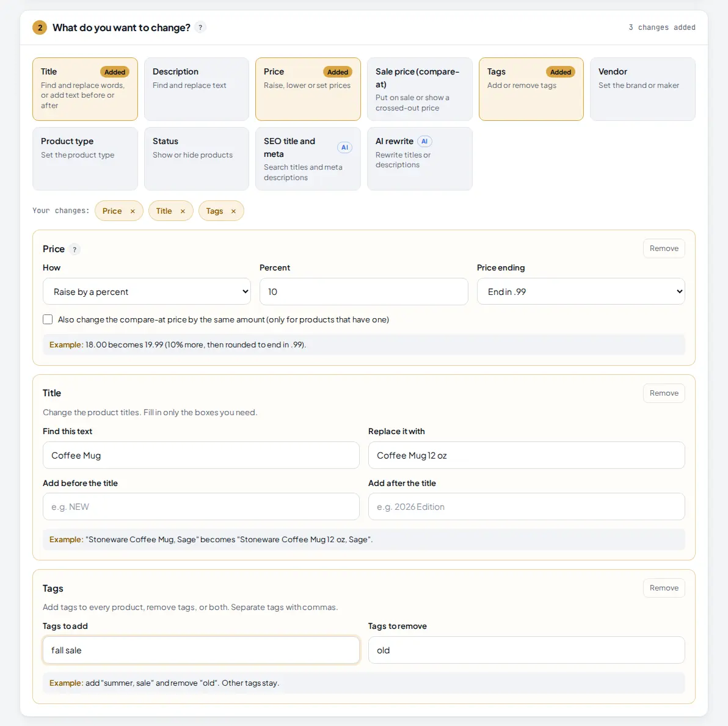Select the Status card
Image resolution: width=728 pixels, height=726 pixels.
pyautogui.click(x=197, y=159)
